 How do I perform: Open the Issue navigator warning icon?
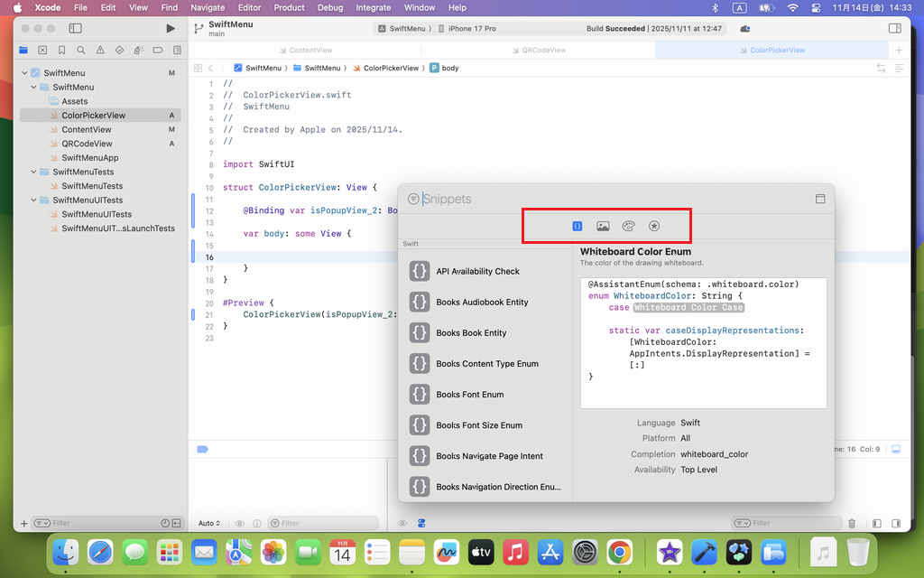[x=100, y=51]
